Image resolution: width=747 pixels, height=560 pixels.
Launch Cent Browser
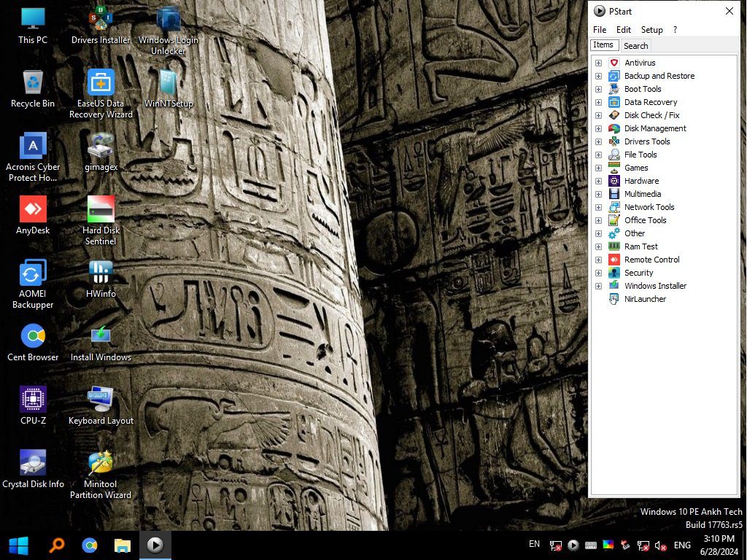point(32,336)
